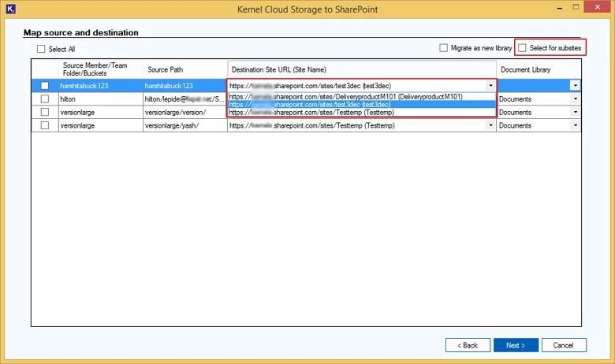Go to previous step with Back button
615x364 pixels.
pos(468,345)
